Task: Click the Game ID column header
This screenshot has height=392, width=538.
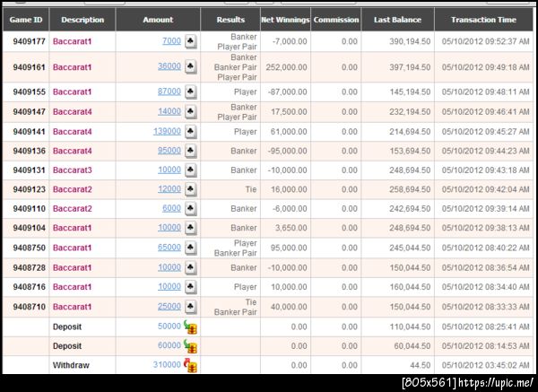Action: click(26, 20)
